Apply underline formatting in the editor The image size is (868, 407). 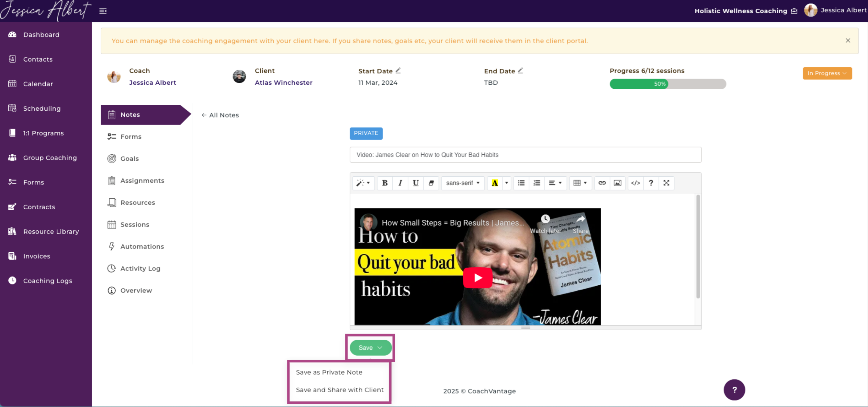point(415,183)
